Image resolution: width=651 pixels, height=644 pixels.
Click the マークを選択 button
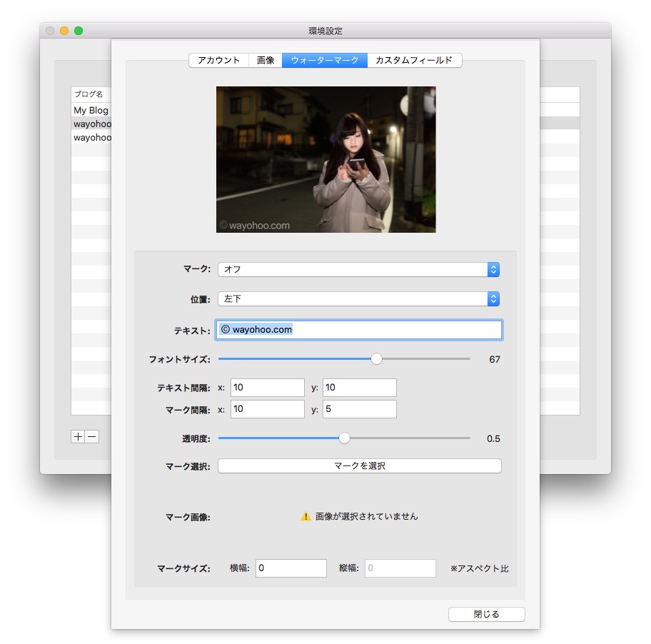point(360,466)
